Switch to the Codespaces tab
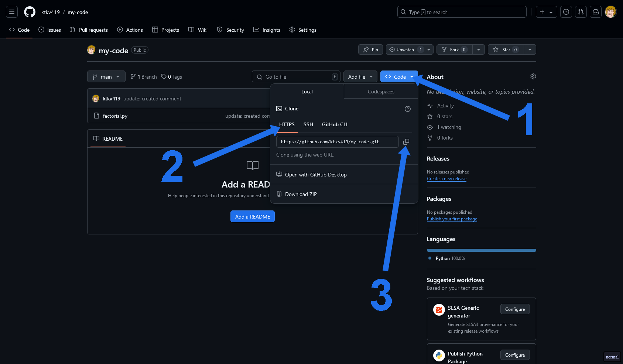The width and height of the screenshot is (623, 364). coord(381,92)
